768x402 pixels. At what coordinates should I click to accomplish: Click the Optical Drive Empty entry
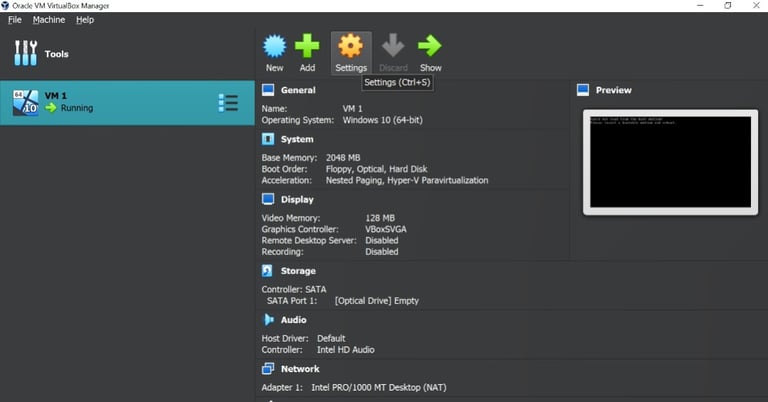tap(376, 301)
